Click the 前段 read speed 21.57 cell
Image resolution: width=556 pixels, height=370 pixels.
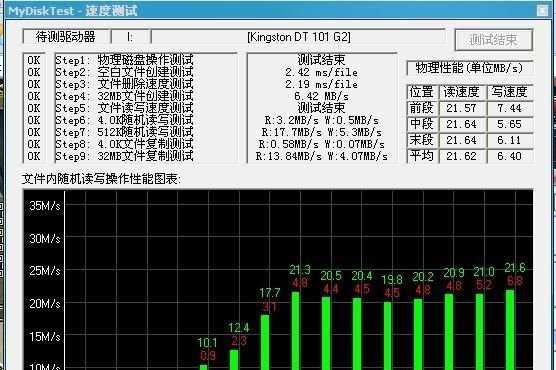point(461,108)
